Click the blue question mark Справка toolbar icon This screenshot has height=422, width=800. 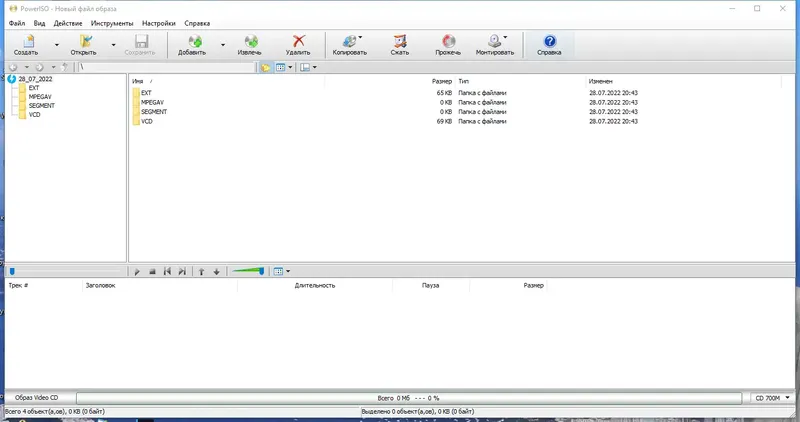pyautogui.click(x=549, y=41)
